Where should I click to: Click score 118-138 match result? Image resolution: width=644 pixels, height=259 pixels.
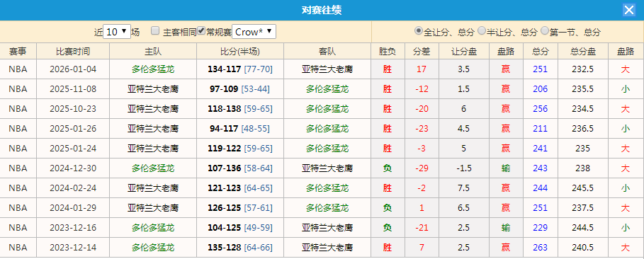[x=225, y=109]
